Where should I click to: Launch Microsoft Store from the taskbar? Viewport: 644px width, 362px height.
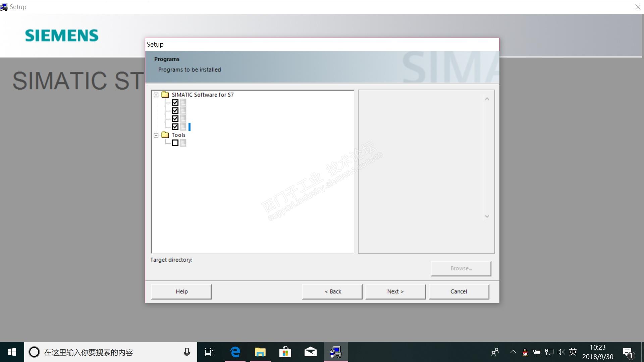pos(285,352)
